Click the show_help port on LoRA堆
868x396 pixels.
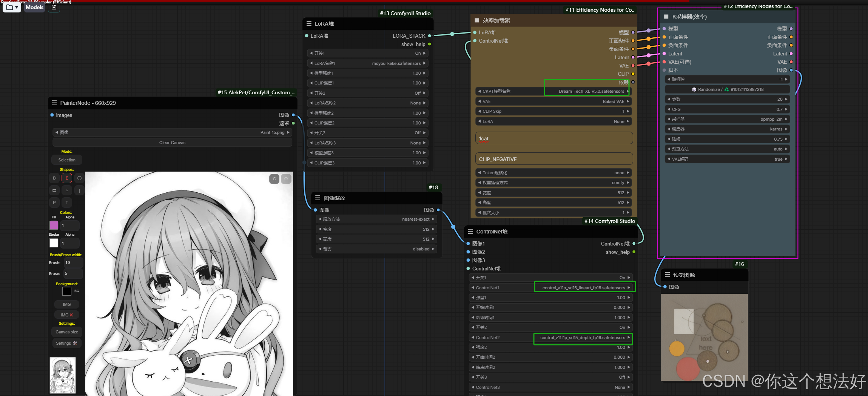point(430,44)
